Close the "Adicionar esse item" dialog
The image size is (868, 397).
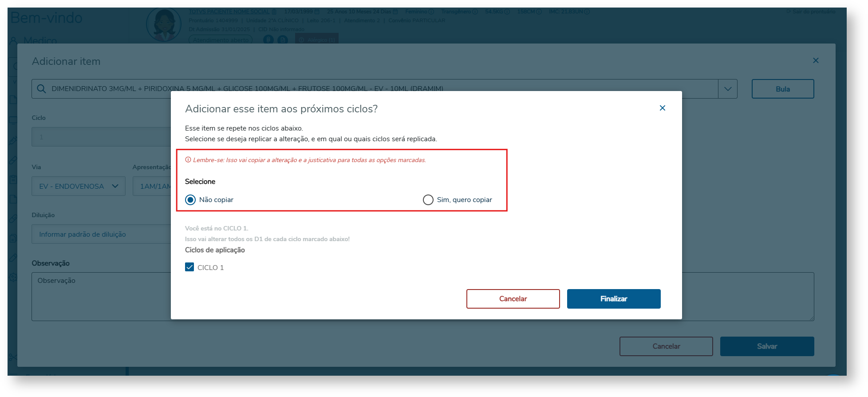tap(662, 108)
